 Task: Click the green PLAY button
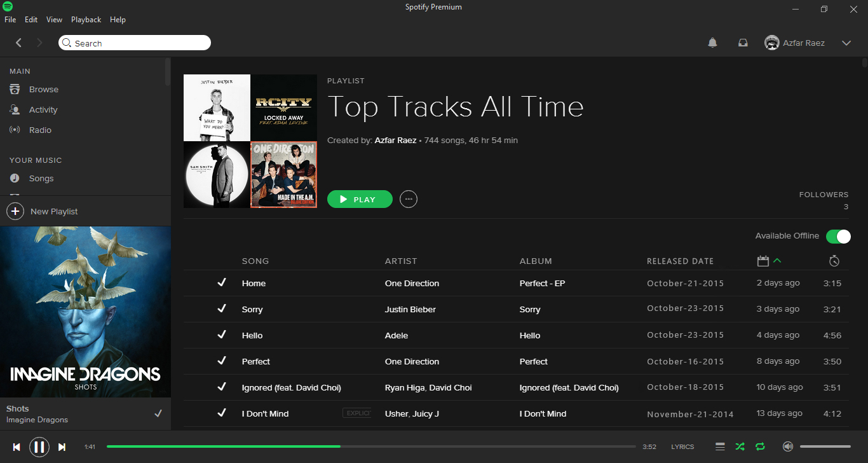(360, 199)
